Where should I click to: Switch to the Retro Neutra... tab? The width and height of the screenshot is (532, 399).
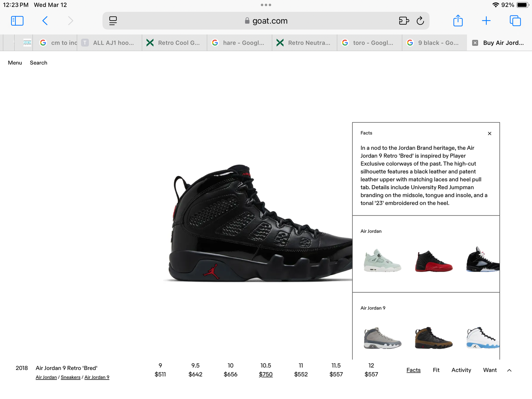pyautogui.click(x=305, y=43)
